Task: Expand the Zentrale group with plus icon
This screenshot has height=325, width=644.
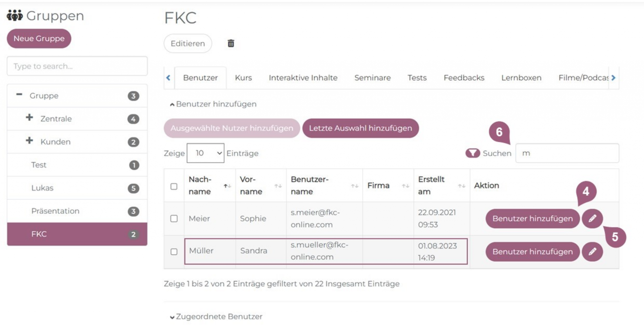Action: 29,118
